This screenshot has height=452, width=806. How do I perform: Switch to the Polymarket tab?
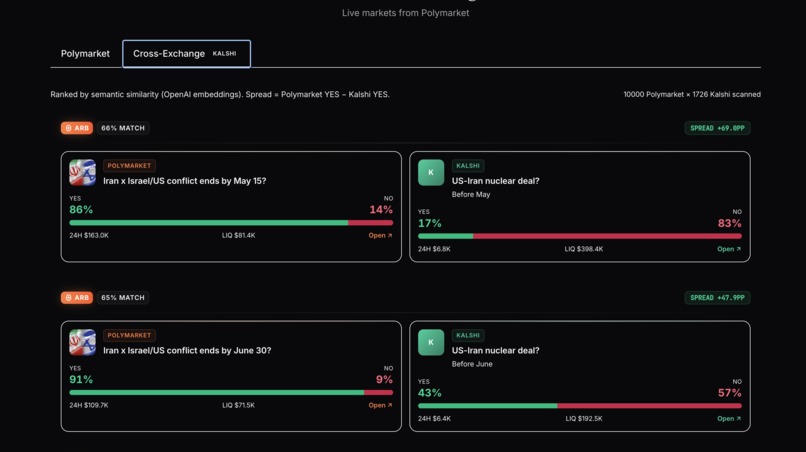click(85, 53)
